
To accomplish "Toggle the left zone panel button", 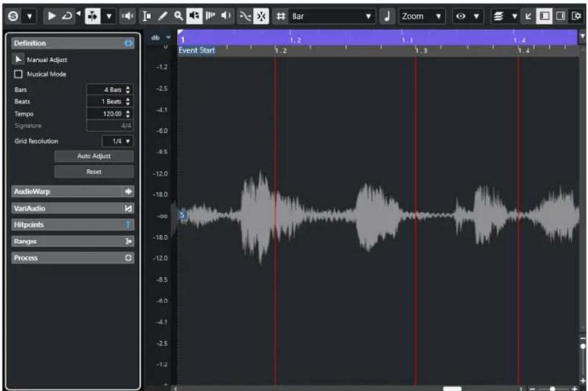I will (544, 16).
